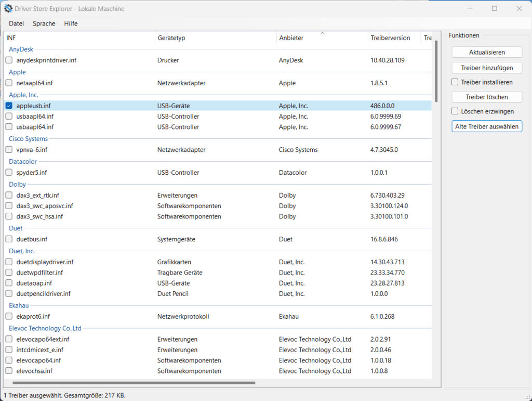Check usbaapl64.inf version 6.0.9999.67 checkbox
Image resolution: width=532 pixels, height=401 pixels.
pos(9,127)
